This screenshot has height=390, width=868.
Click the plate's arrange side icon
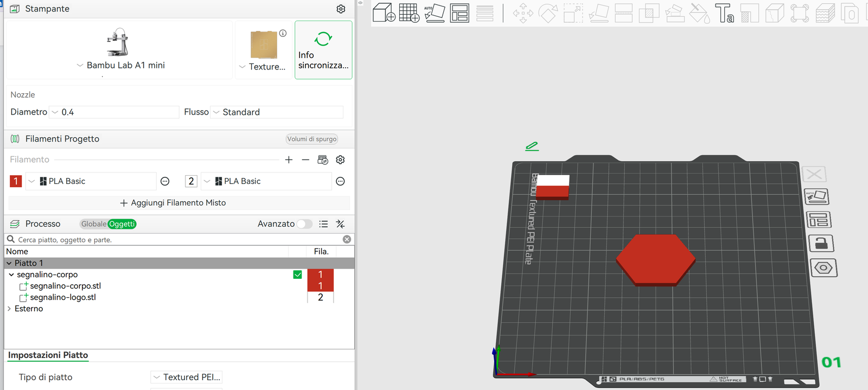tap(819, 220)
